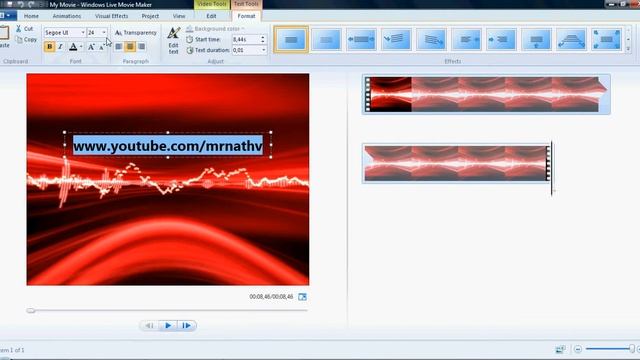Select the perspective cinematic text effect

pos(571,40)
